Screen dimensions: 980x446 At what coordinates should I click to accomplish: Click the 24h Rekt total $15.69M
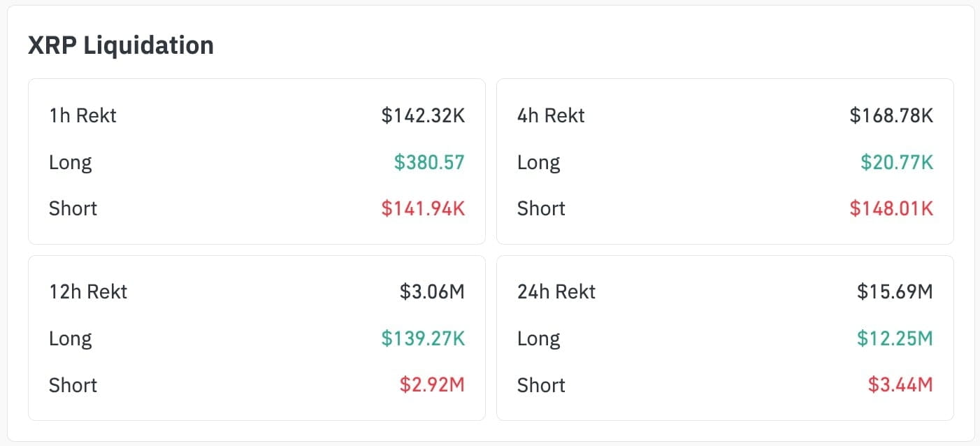(895, 292)
